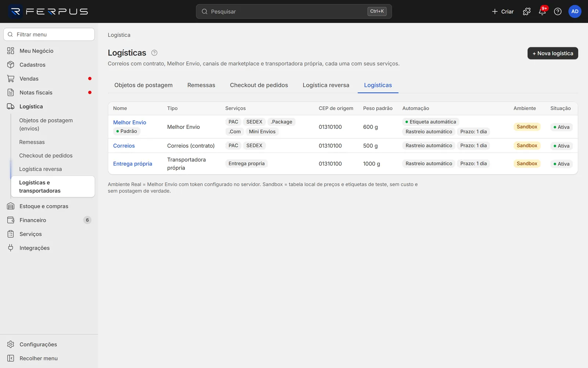Click the Criar button
588x368 pixels.
[x=503, y=11]
